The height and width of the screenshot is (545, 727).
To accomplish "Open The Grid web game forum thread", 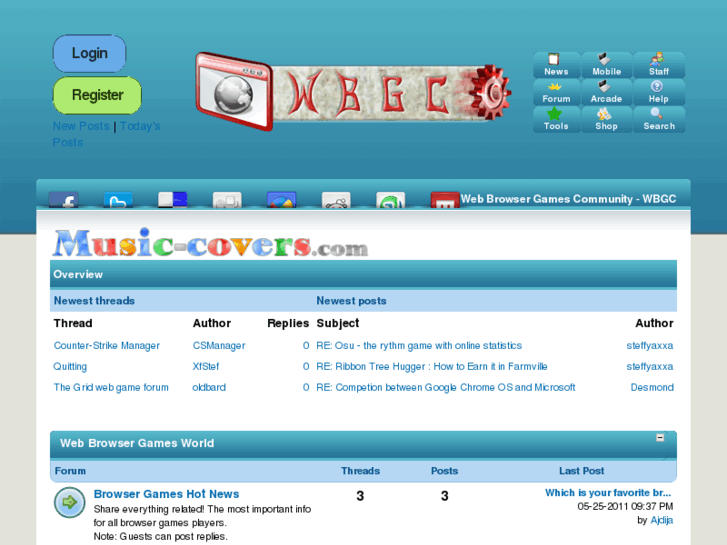I will (111, 387).
